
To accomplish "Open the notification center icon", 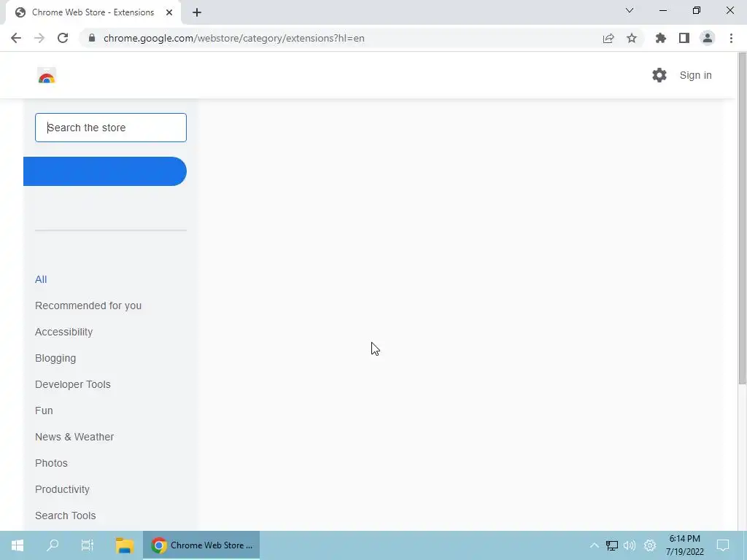I will (x=723, y=545).
